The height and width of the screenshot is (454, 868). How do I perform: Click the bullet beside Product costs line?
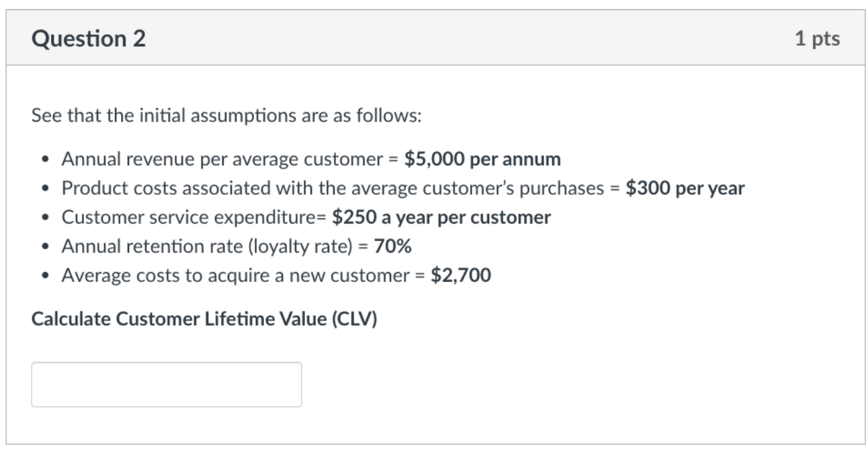[44, 189]
